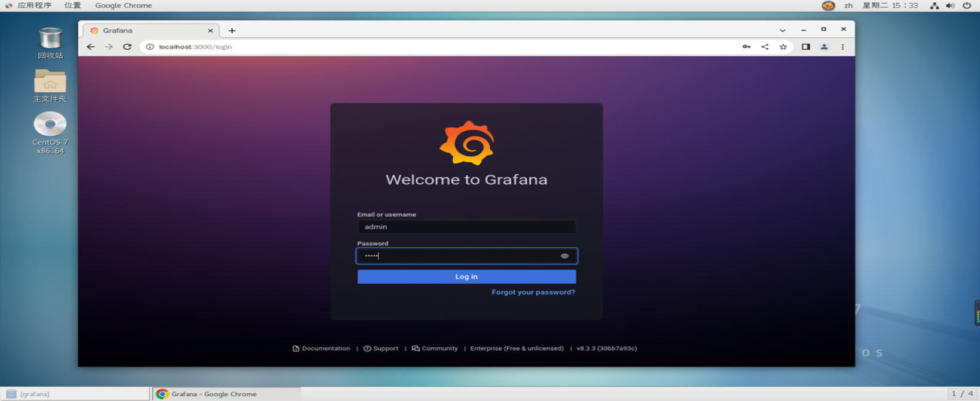Show password with the eye icon
The height and width of the screenshot is (401, 980).
[564, 256]
